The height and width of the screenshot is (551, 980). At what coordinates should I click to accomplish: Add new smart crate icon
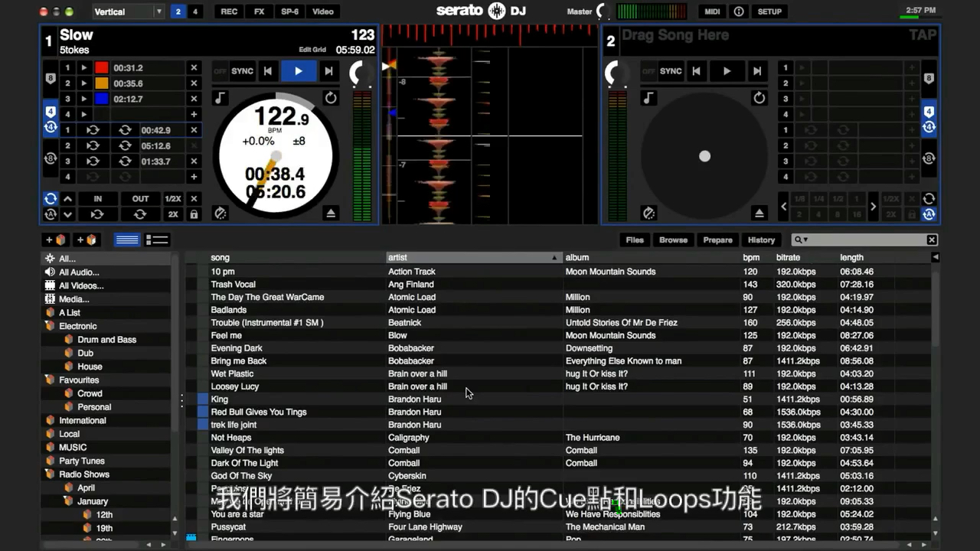(87, 240)
